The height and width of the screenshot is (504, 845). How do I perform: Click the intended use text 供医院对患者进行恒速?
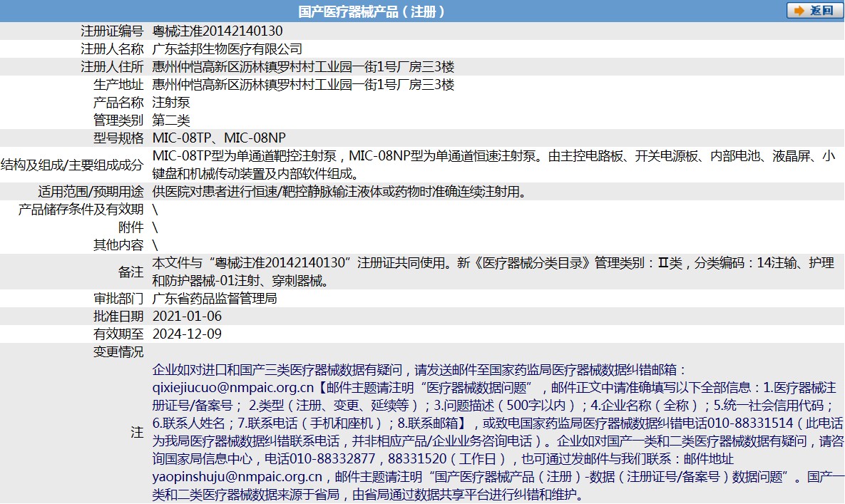[x=340, y=192]
